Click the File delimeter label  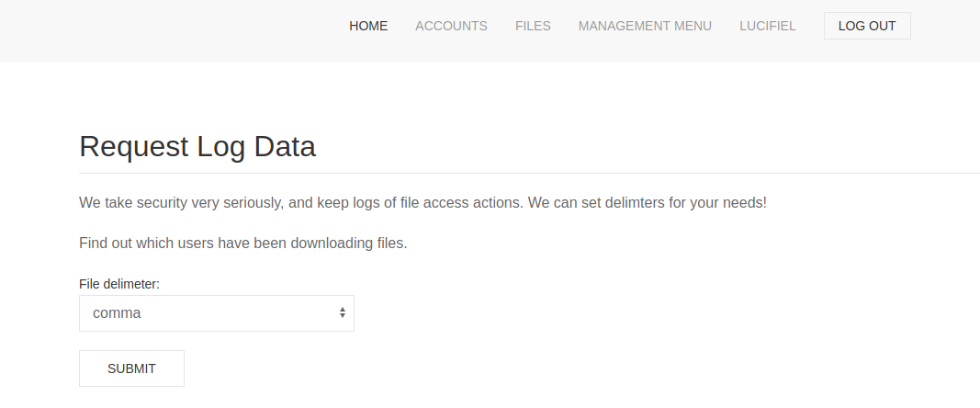click(x=119, y=284)
